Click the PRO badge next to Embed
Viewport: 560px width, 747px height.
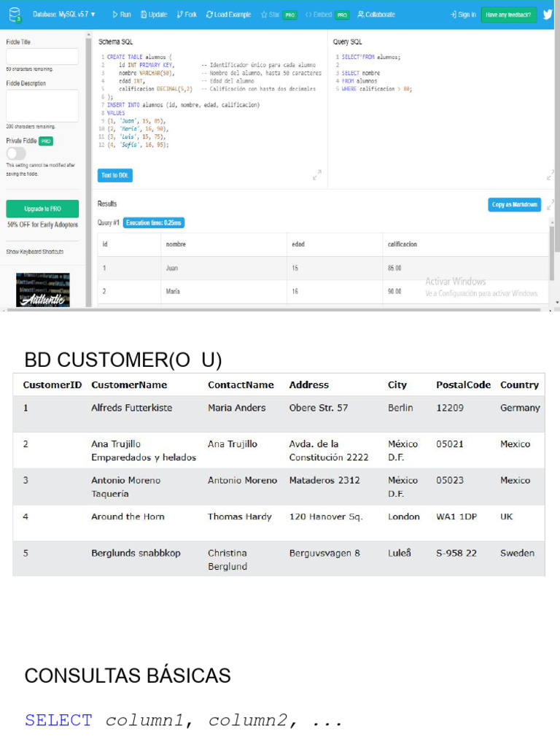coord(342,15)
